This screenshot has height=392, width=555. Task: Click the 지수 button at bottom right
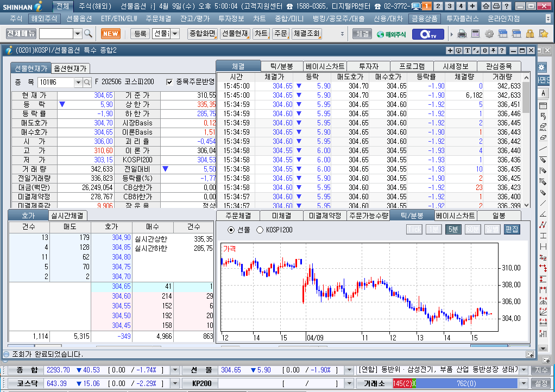pos(541,370)
